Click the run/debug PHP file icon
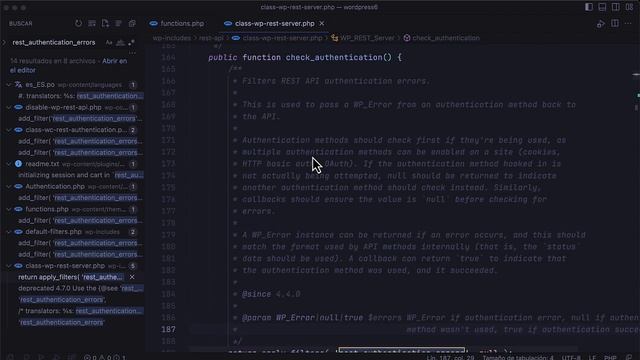Viewport: 640px width, 360px height. pyautogui.click(x=600, y=24)
